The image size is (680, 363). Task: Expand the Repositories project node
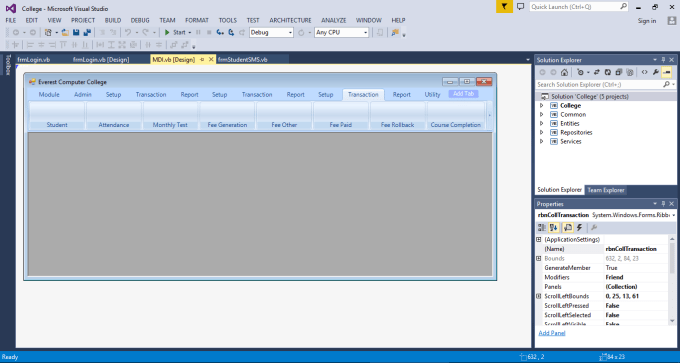541,132
